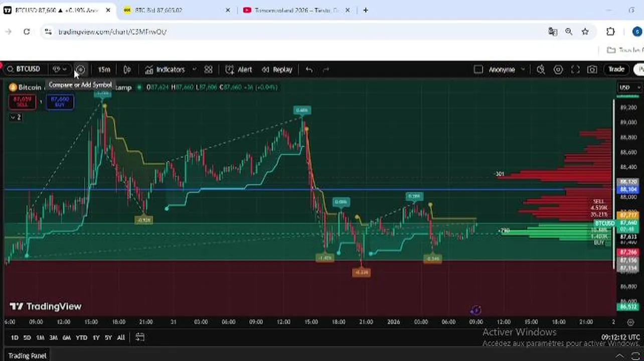Viewport: 644px width, 361px height.
Task: Select the 5Y time range
Action: click(108, 337)
